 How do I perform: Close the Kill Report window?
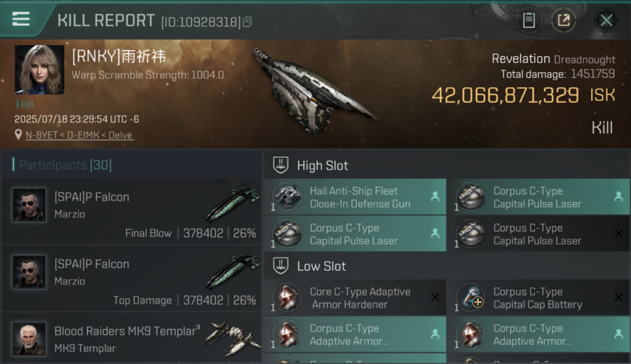coord(606,20)
